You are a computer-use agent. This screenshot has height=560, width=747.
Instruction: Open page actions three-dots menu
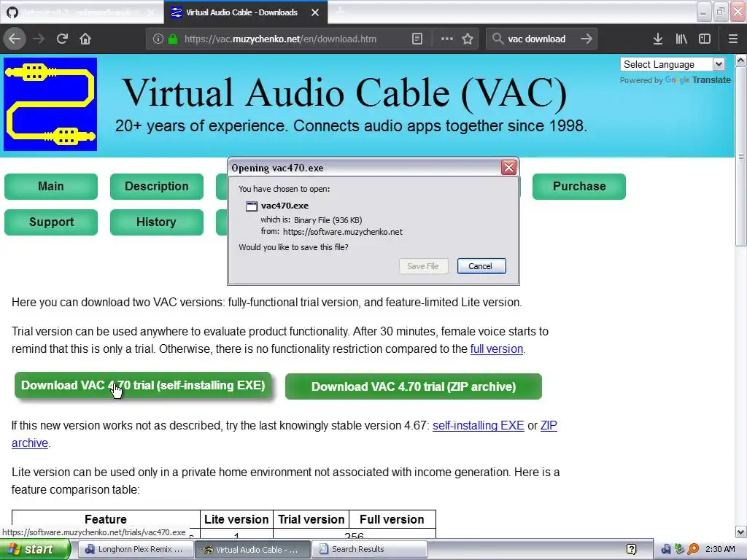(447, 39)
